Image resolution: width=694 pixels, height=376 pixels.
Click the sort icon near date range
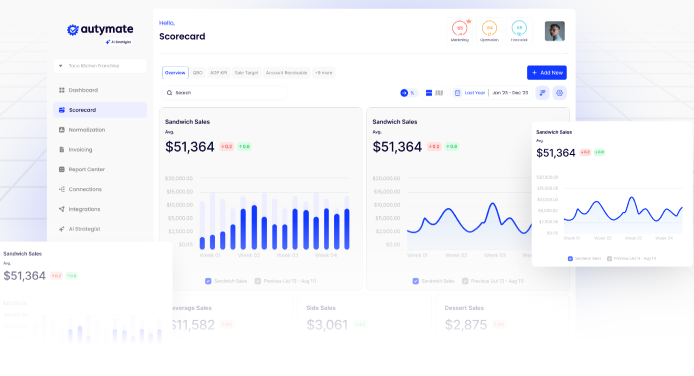coord(542,93)
